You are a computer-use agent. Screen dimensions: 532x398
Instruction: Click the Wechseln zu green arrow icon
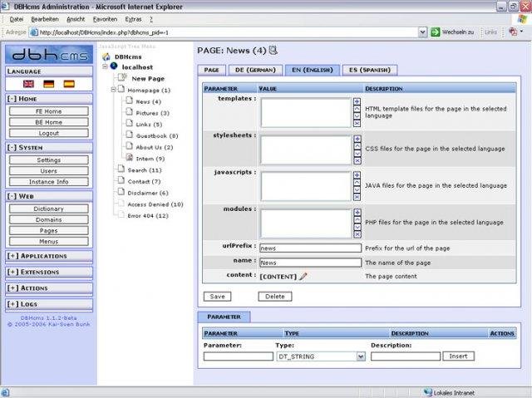click(x=436, y=32)
